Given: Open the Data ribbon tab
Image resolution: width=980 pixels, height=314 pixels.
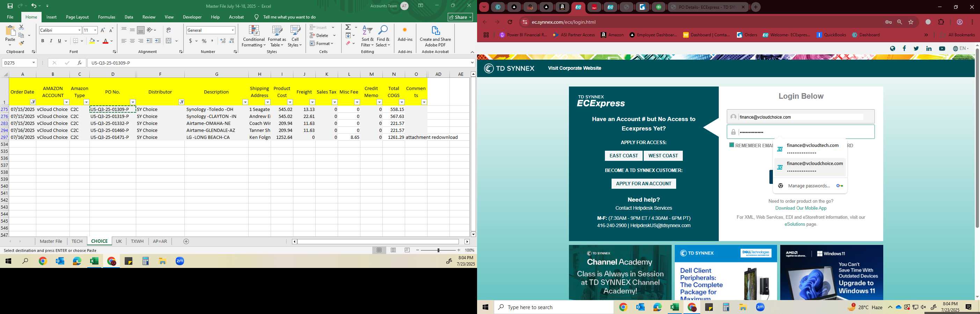Looking at the screenshot, I should (x=129, y=17).
